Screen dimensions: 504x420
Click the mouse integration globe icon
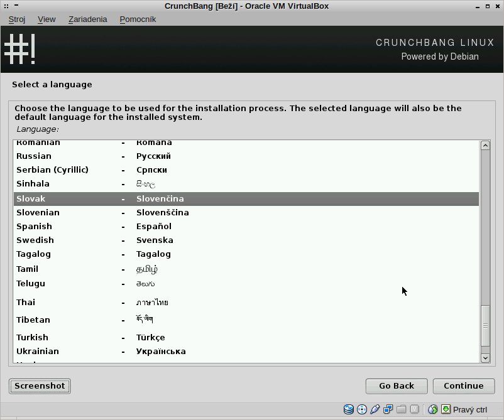[x=432, y=409]
